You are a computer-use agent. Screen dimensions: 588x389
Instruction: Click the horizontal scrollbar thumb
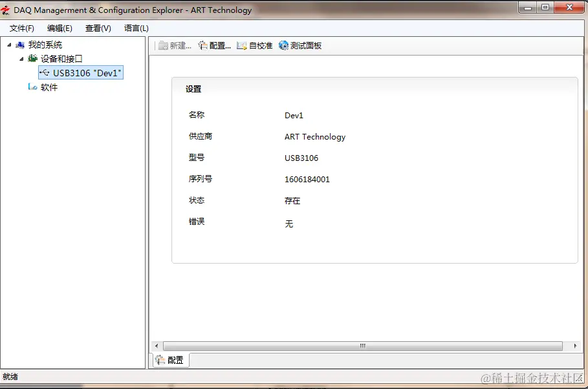[363, 346]
